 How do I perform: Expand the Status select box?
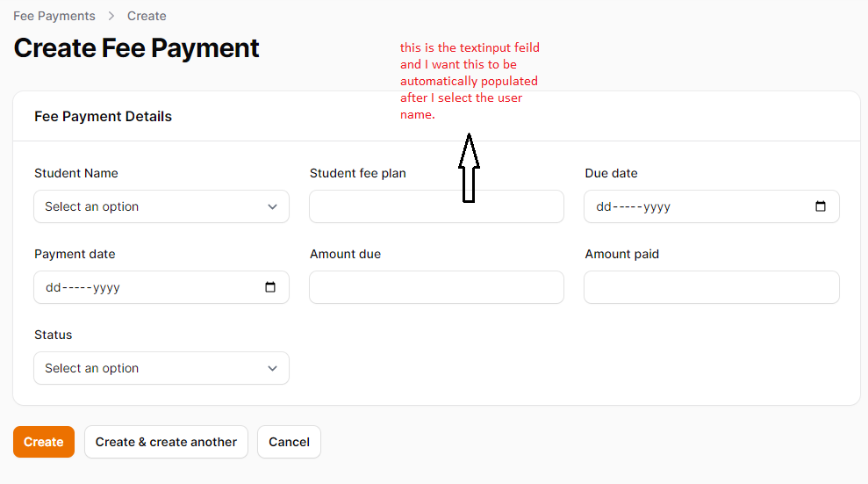(x=161, y=368)
